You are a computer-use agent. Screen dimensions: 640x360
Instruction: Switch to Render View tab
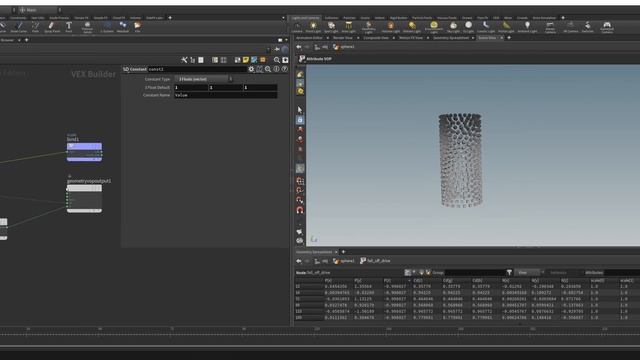point(342,38)
